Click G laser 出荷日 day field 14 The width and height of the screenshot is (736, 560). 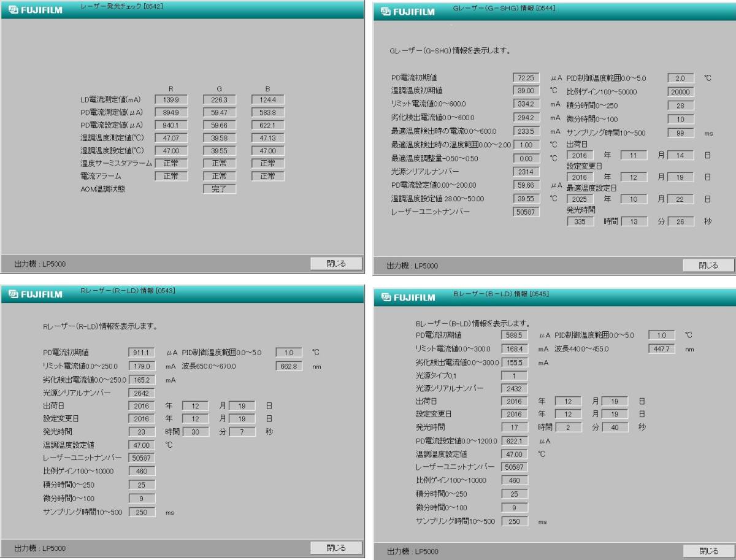coord(681,156)
